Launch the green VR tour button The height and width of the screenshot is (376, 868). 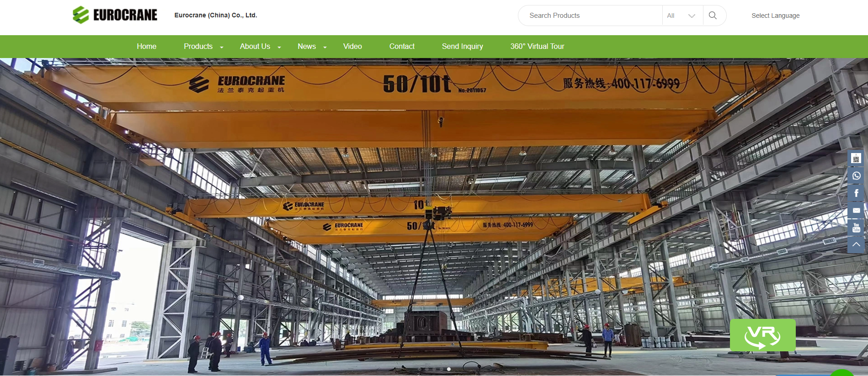tap(762, 335)
